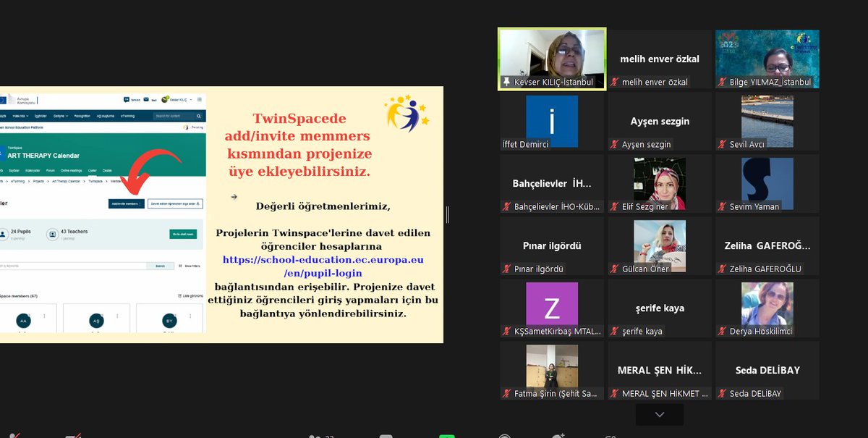Click muted mic icon beside MERAL ŞEN HİKMET
This screenshot has height=438, width=868.
[x=615, y=394]
